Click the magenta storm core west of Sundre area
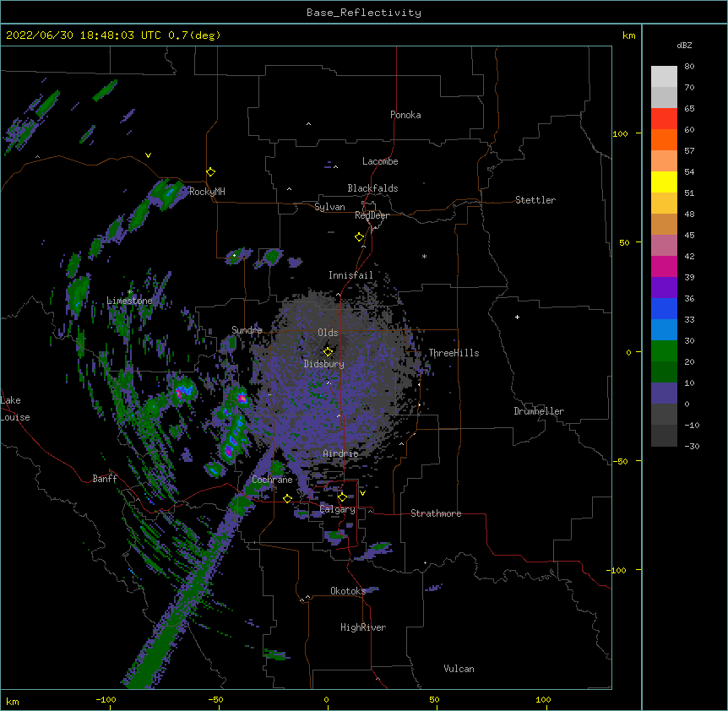The width and height of the screenshot is (728, 711). 179,394
